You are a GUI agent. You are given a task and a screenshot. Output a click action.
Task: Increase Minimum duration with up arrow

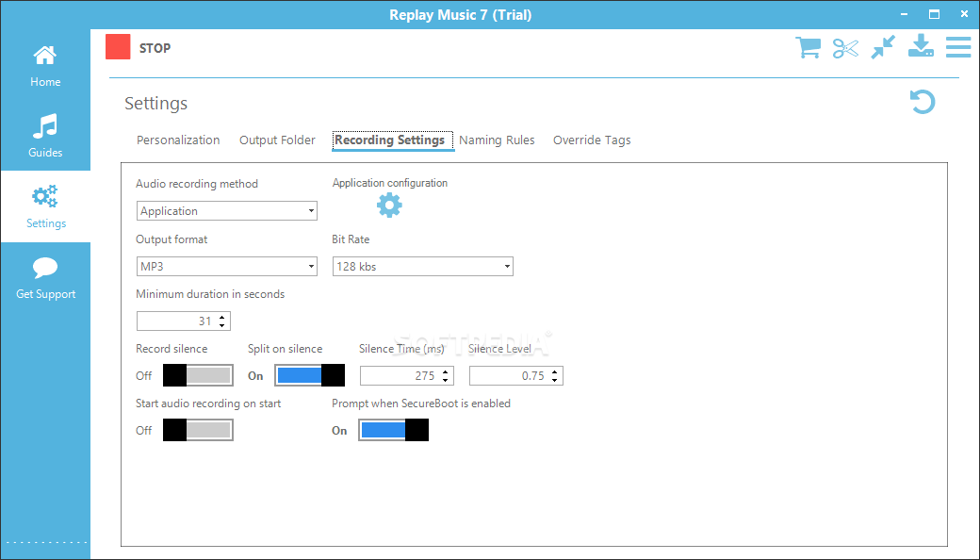click(x=221, y=317)
